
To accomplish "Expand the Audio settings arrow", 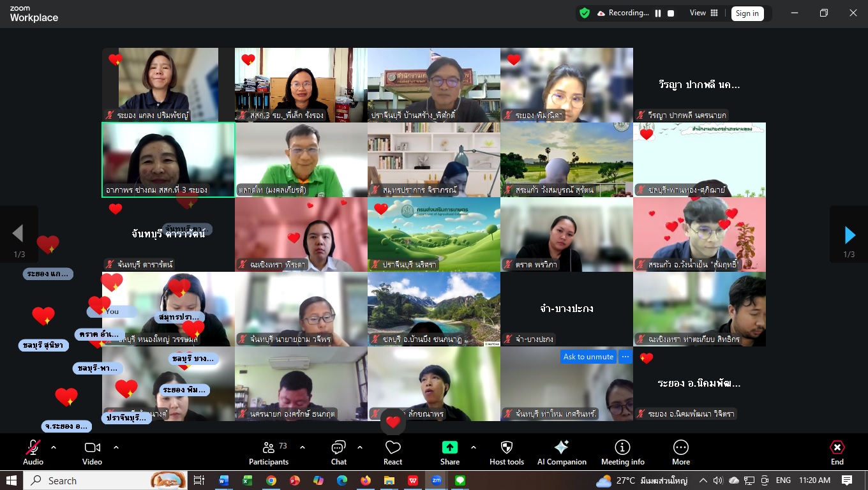I will pyautogui.click(x=54, y=447).
